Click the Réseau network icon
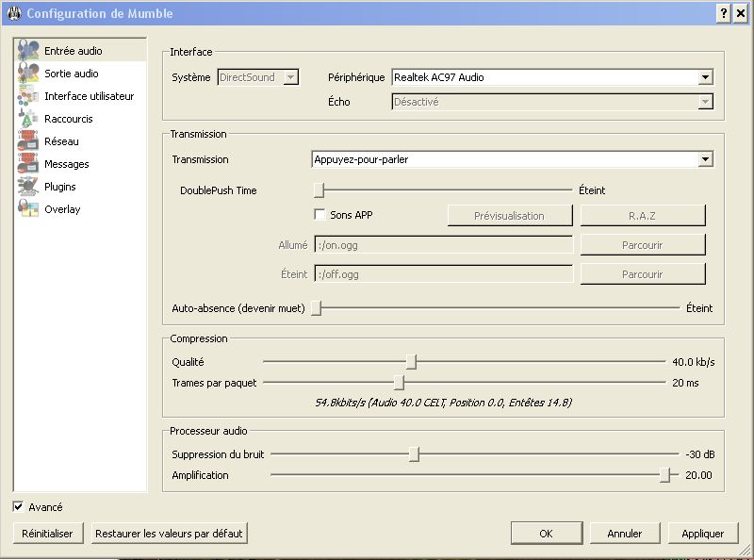 (x=28, y=140)
